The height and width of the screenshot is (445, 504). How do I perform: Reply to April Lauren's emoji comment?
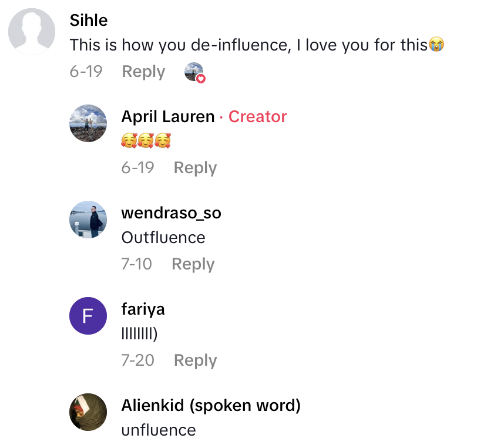195,168
